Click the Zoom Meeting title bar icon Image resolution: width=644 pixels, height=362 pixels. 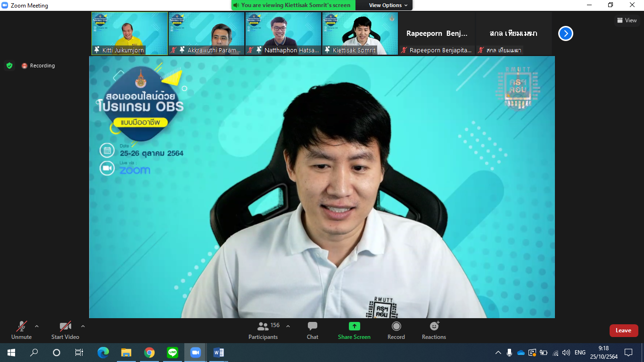pos(5,5)
